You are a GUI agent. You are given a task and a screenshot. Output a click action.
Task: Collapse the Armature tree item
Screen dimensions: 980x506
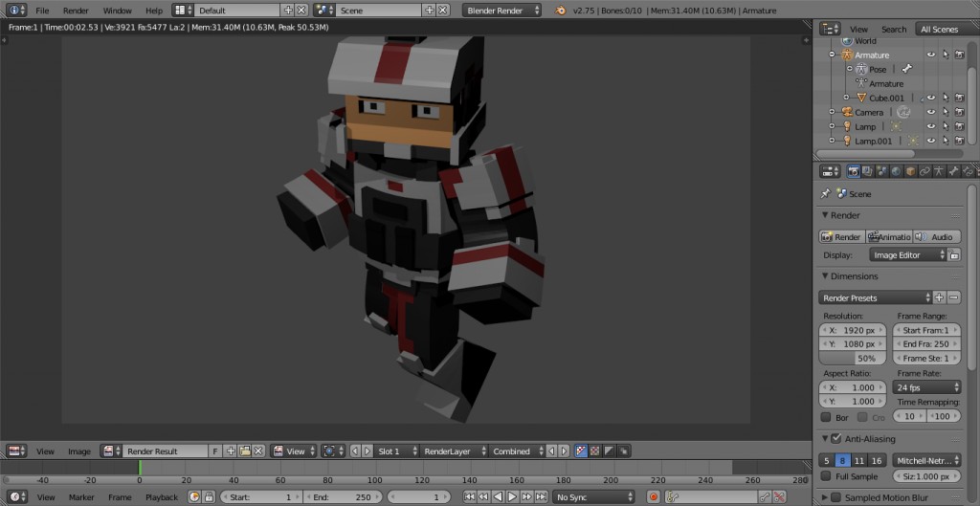832,55
